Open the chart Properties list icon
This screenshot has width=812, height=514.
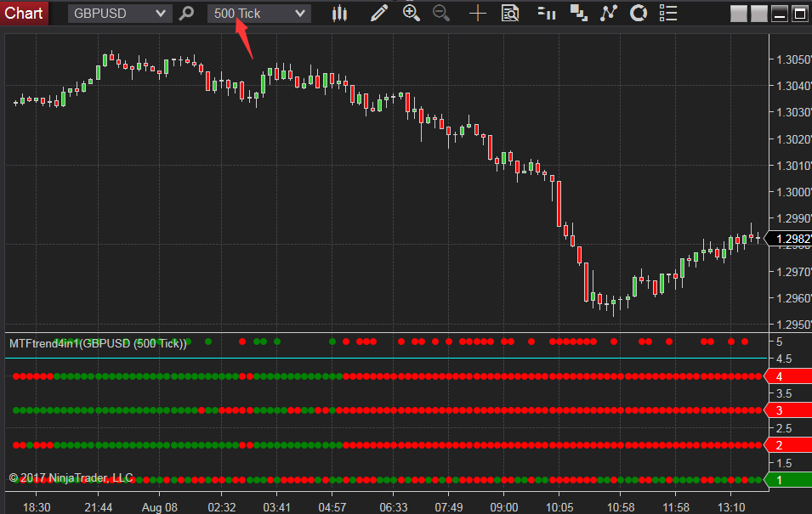coord(668,13)
